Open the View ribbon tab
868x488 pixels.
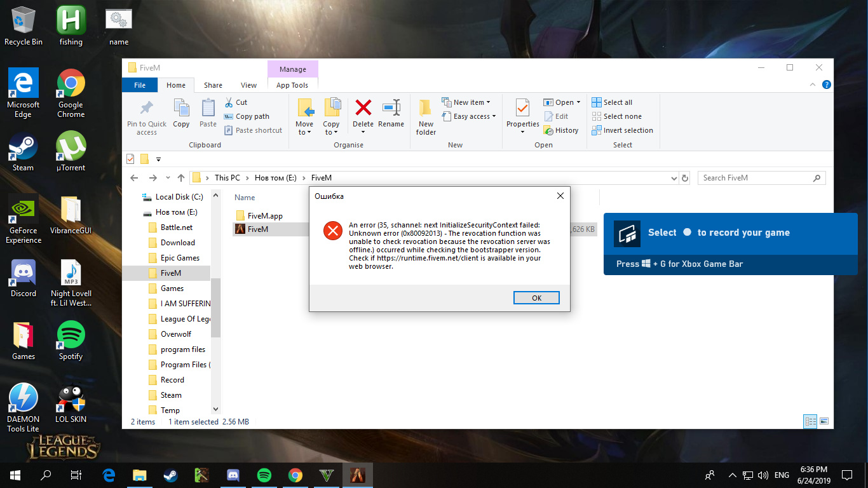[x=248, y=85]
